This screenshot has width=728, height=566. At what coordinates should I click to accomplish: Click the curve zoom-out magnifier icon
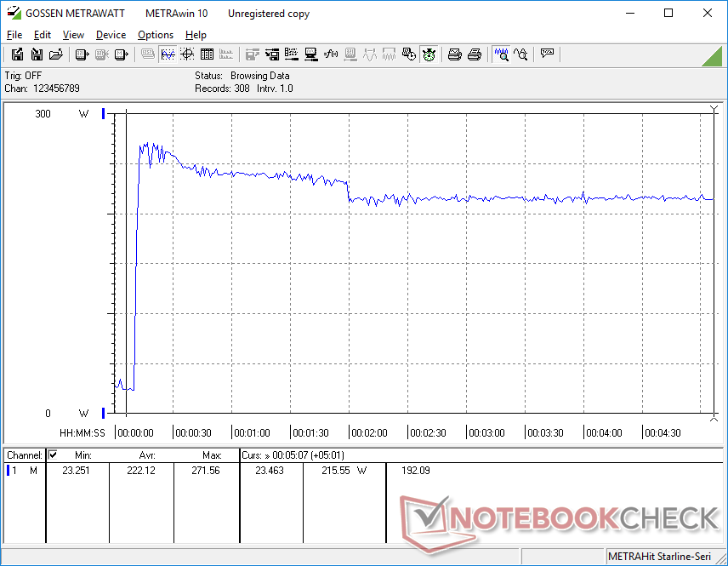click(x=520, y=54)
